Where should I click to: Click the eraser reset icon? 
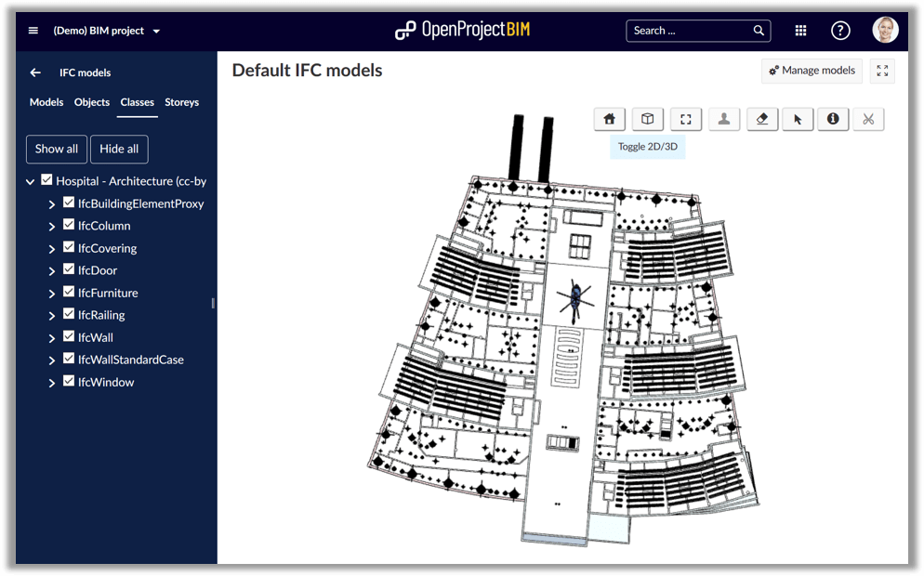(761, 119)
